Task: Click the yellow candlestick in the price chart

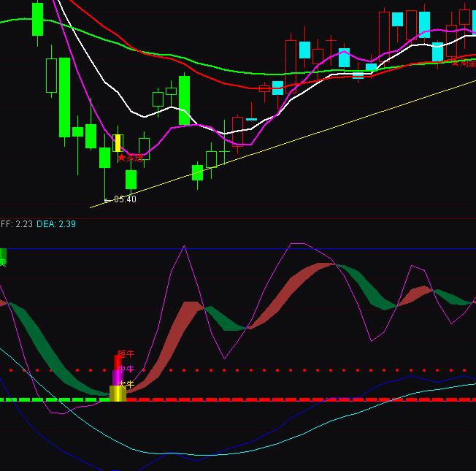Action: pos(118,142)
